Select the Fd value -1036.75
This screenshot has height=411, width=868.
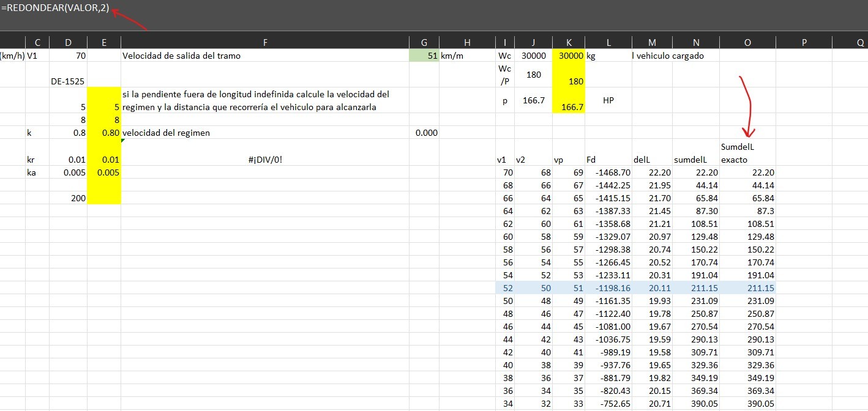(x=608, y=339)
